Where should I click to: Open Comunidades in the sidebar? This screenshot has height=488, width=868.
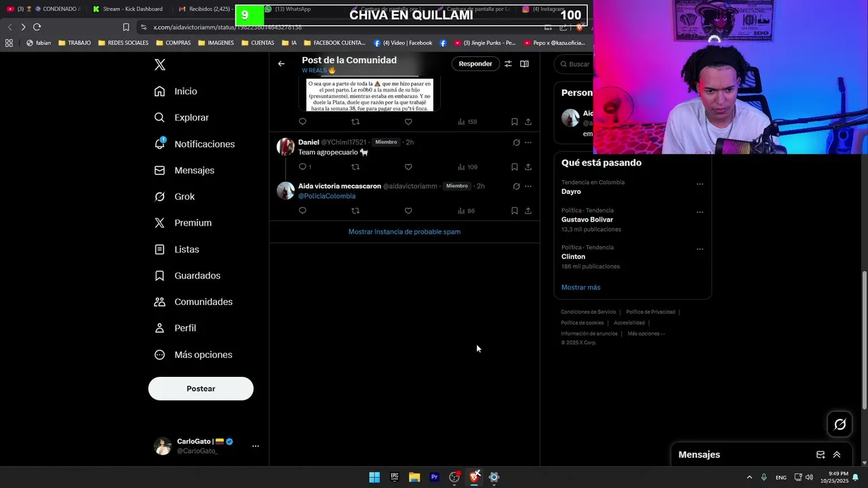click(193, 302)
